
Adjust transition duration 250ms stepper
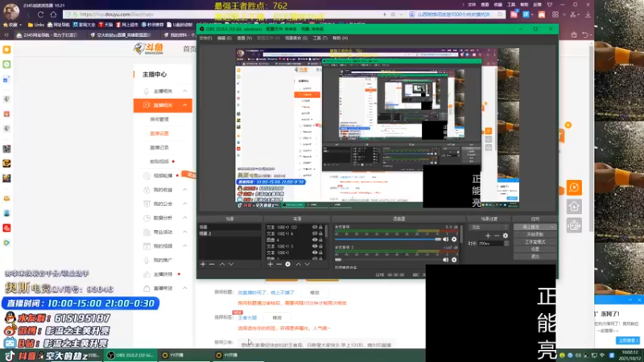506,244
